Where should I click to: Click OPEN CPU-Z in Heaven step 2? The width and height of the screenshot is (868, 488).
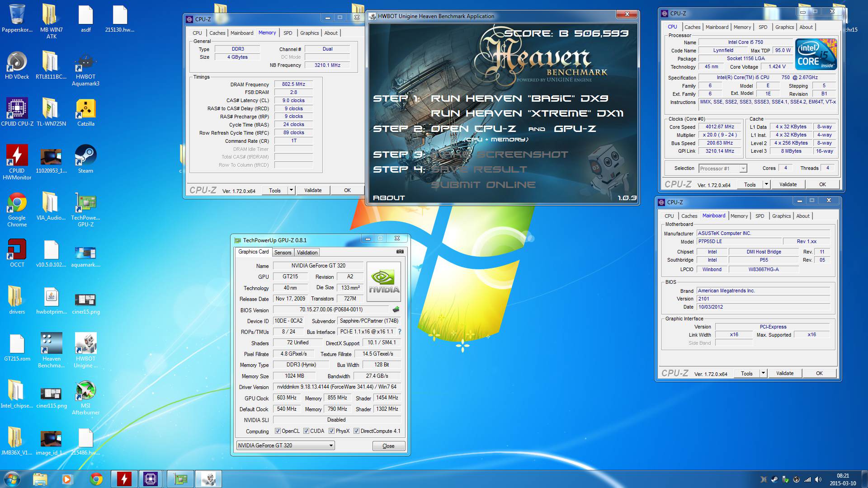coord(473,129)
